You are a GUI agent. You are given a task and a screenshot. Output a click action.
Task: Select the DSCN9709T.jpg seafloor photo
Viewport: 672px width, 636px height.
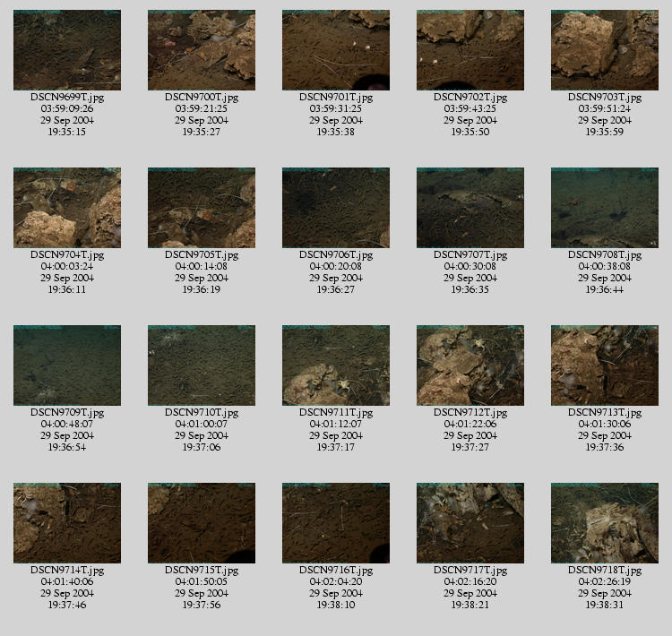(67, 365)
